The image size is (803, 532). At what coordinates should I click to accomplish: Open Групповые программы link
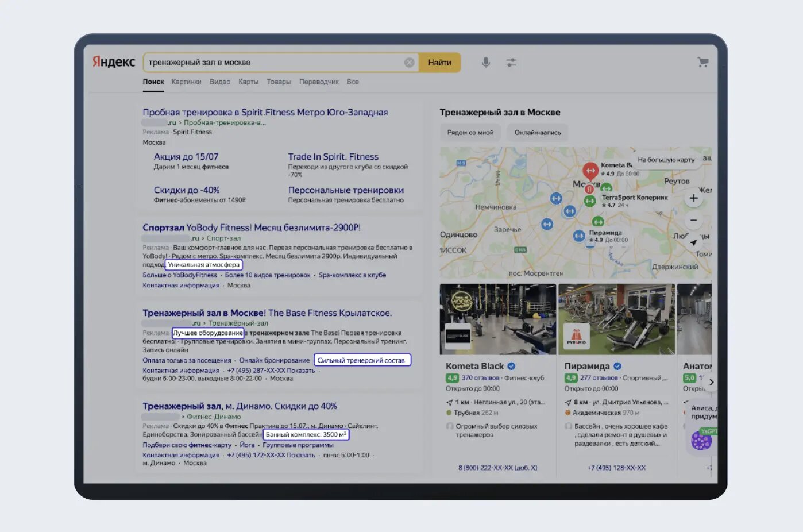coord(298,445)
